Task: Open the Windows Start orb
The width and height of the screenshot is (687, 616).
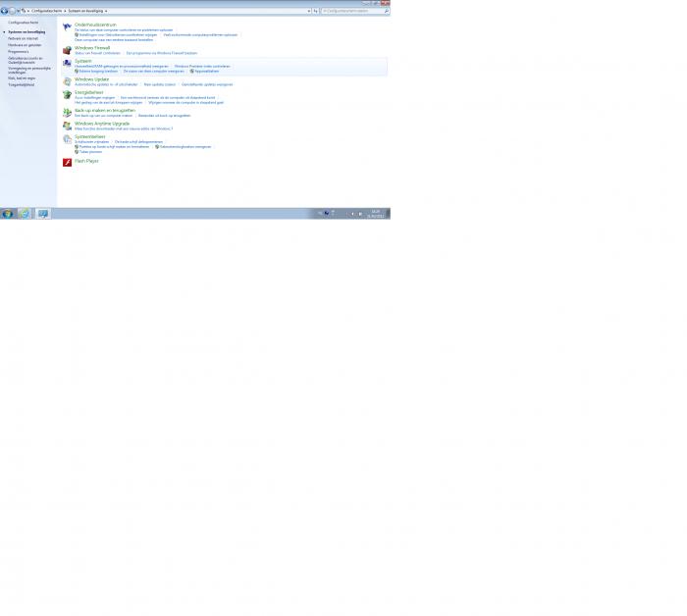Action: pos(7,214)
